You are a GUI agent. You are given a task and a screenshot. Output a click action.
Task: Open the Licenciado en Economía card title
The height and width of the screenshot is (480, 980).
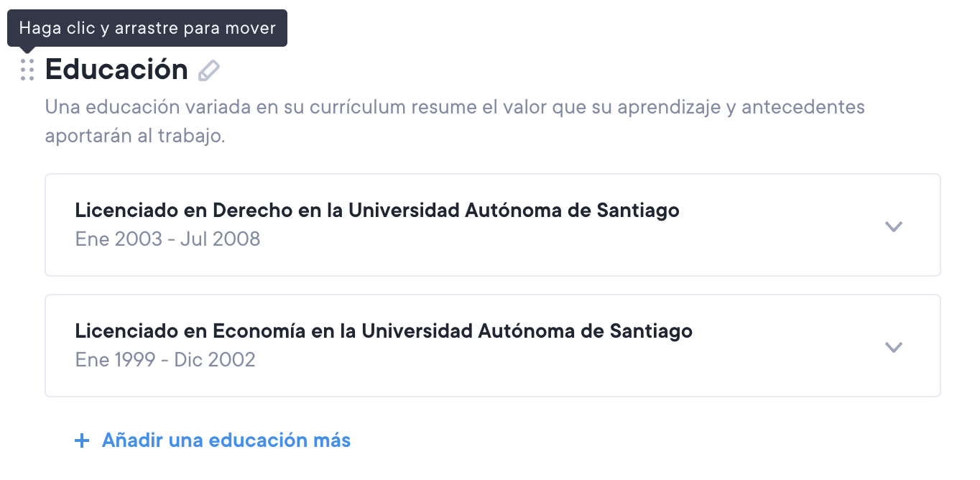click(x=383, y=331)
